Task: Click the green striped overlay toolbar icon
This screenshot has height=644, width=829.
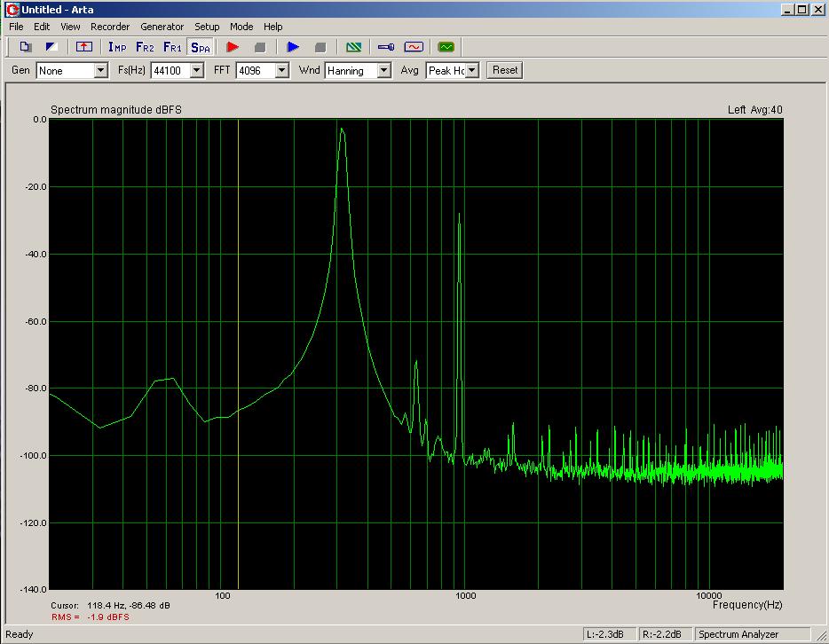Action: click(353, 47)
